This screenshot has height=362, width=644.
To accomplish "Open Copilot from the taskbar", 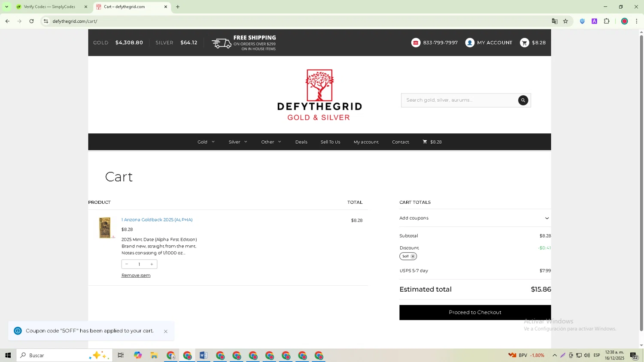I will [137, 356].
